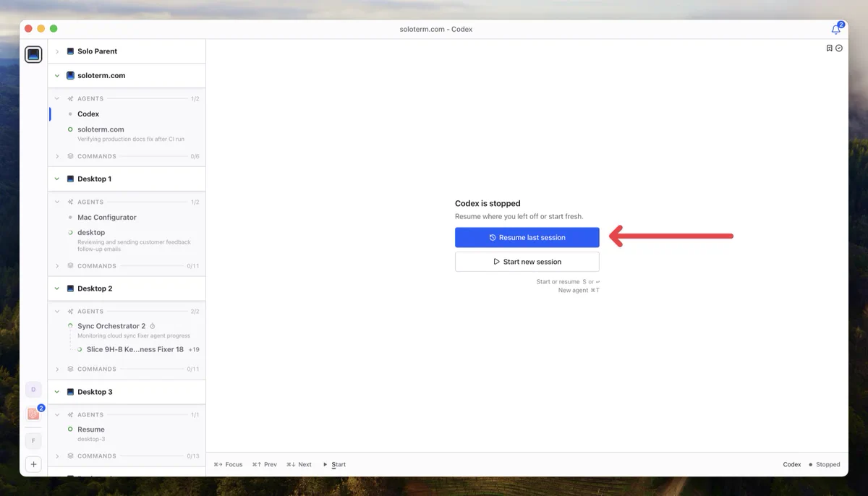Image resolution: width=868 pixels, height=496 pixels.
Task: Click the status ring next to soloterm.com agent
Action: point(70,129)
